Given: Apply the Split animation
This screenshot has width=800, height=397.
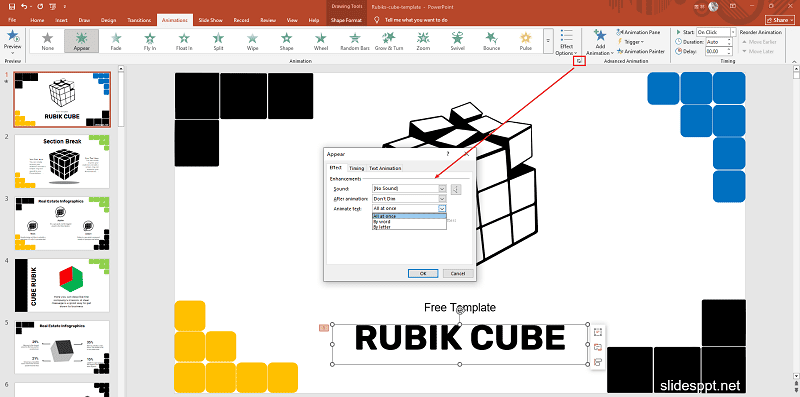Looking at the screenshot, I should pos(218,41).
